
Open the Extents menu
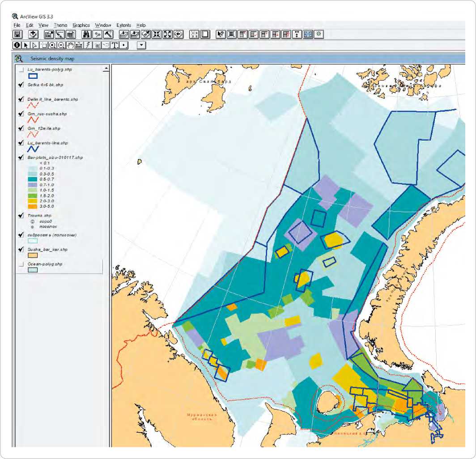123,25
